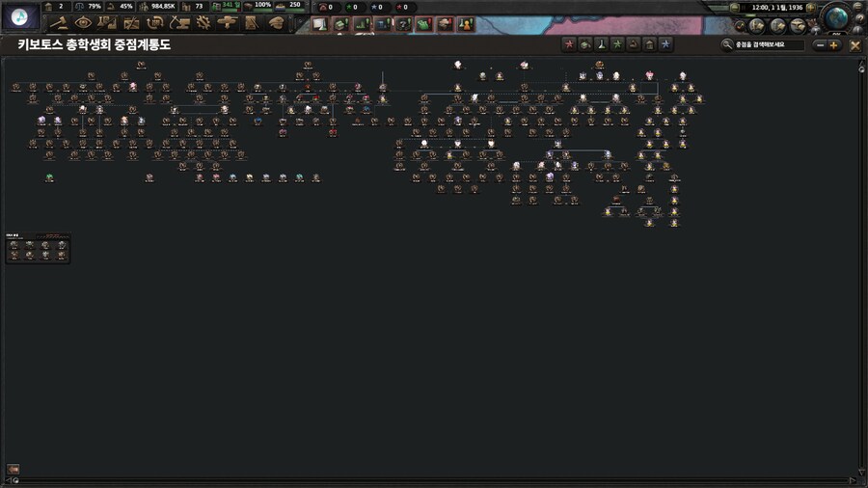
Task: Toggle the red star focus filter
Action: pyautogui.click(x=569, y=44)
